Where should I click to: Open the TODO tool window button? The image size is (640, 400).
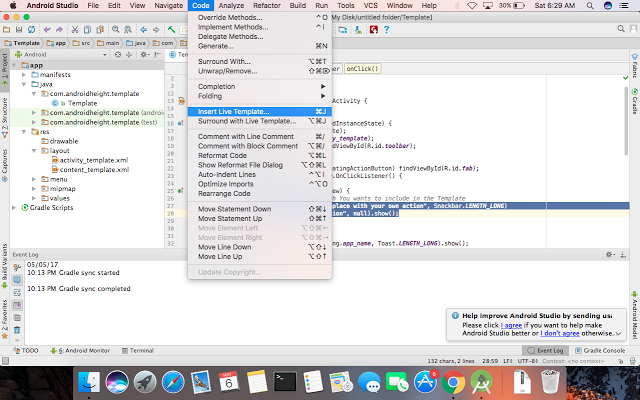pyautogui.click(x=26, y=350)
